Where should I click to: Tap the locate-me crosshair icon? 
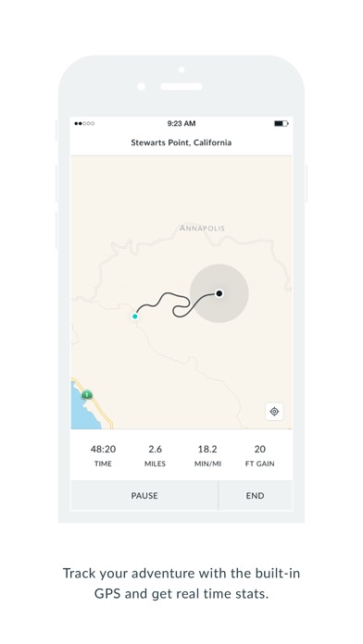pyautogui.click(x=274, y=411)
